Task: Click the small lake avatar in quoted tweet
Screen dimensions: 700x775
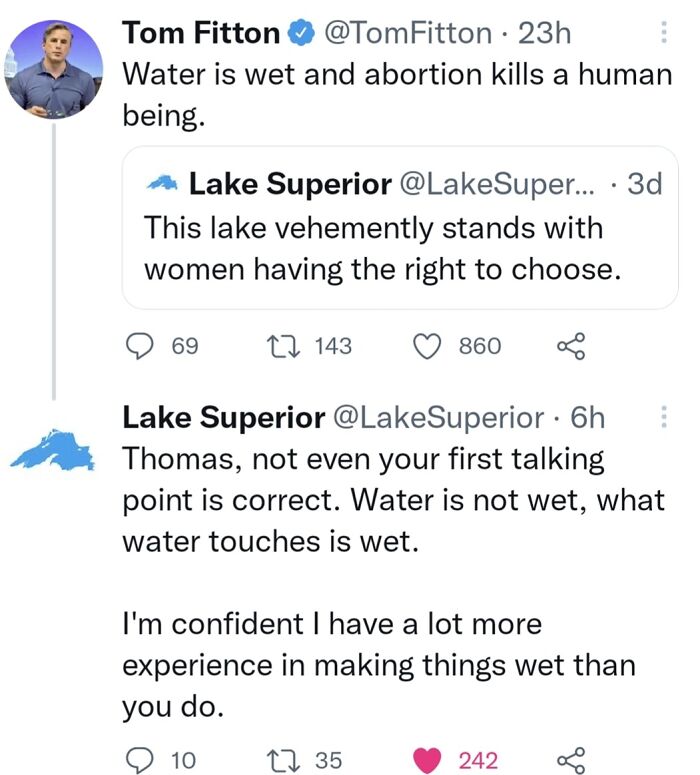Action: coord(162,184)
